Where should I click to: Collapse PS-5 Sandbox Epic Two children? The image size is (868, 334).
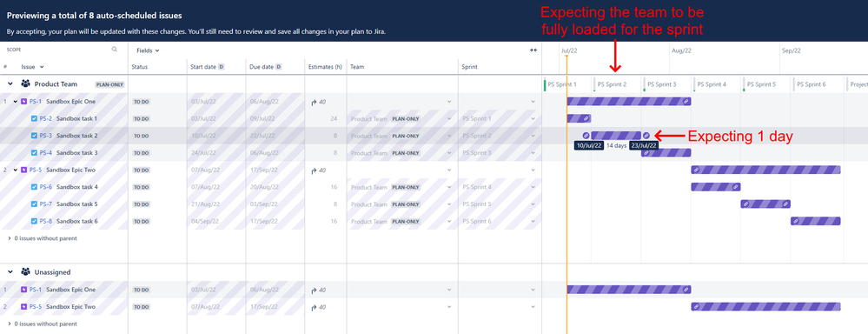tap(16, 170)
